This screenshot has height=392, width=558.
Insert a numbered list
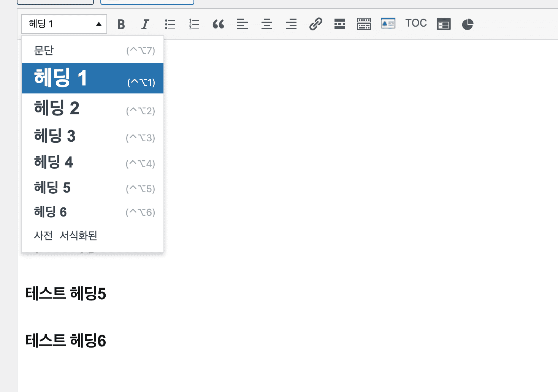point(194,24)
